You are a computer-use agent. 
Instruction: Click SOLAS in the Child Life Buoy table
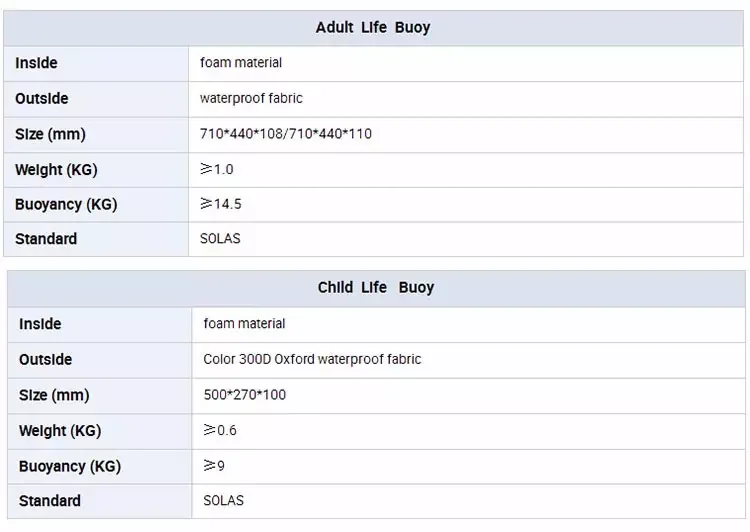pyautogui.click(x=223, y=500)
